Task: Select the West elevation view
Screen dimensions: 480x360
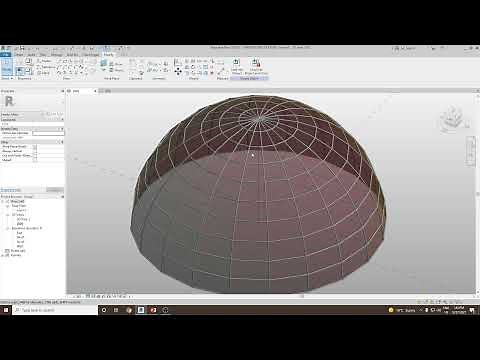Action: click(x=20, y=246)
